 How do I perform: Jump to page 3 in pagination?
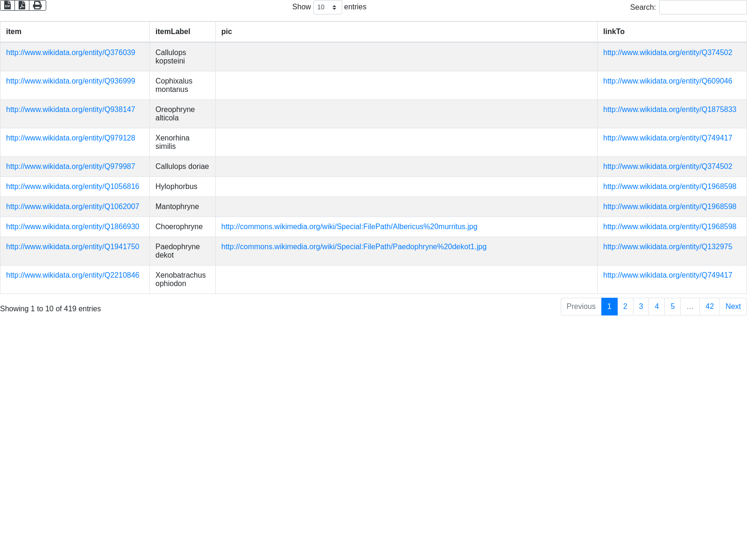tap(641, 307)
